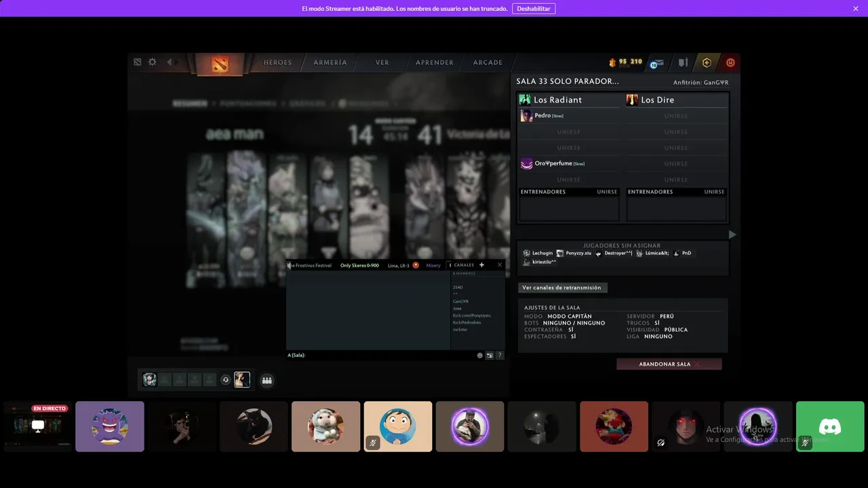Select unassigned player kiriestilo^^
Image resolution: width=868 pixels, height=488 pixels.
click(x=540, y=262)
